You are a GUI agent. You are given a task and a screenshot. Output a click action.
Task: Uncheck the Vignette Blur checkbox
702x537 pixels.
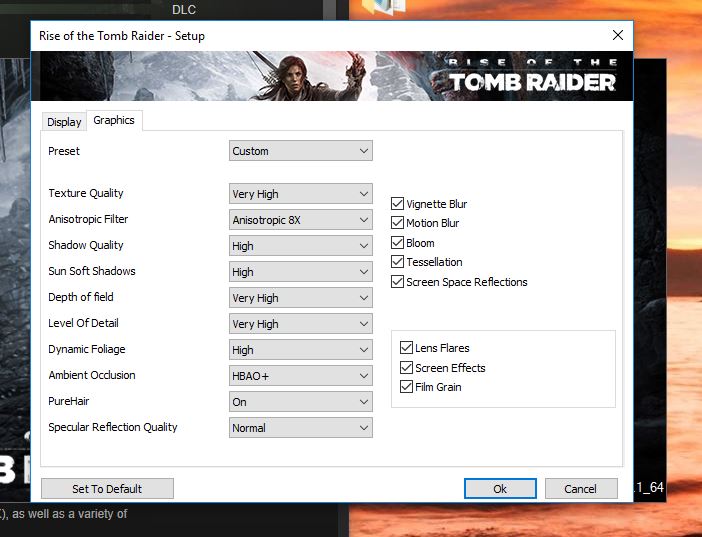397,204
